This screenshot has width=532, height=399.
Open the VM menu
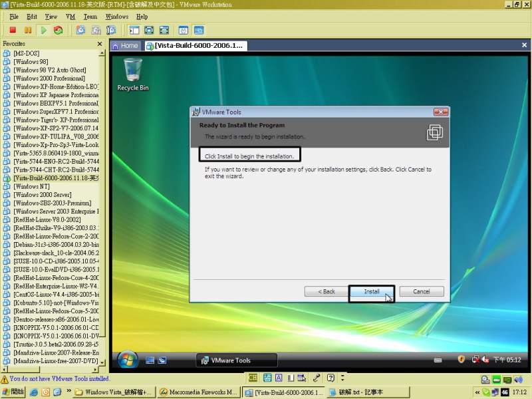pos(70,17)
